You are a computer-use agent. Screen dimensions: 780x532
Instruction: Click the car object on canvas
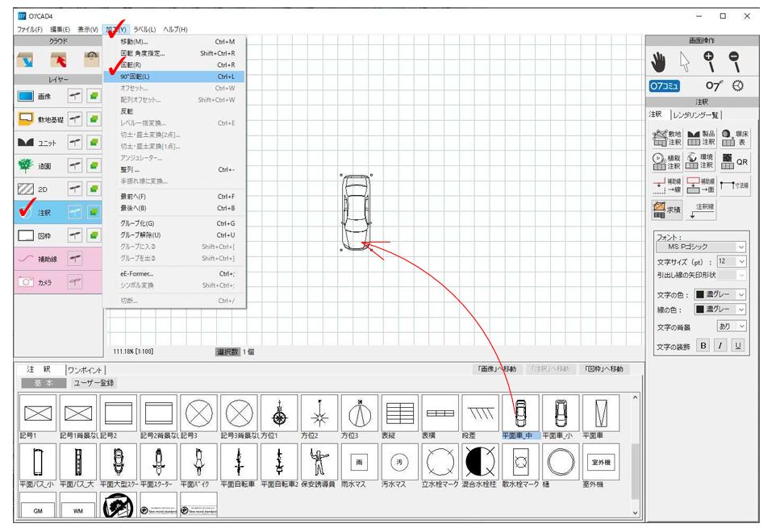pos(356,212)
